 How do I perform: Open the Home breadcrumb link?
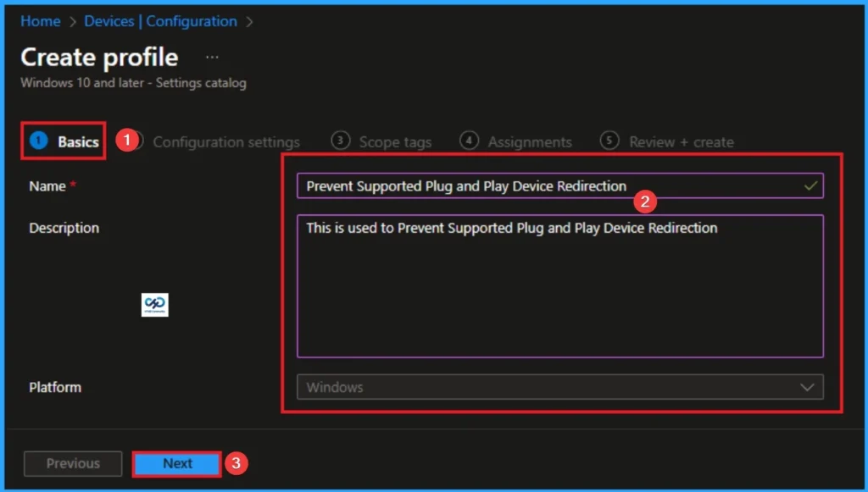[x=40, y=21]
